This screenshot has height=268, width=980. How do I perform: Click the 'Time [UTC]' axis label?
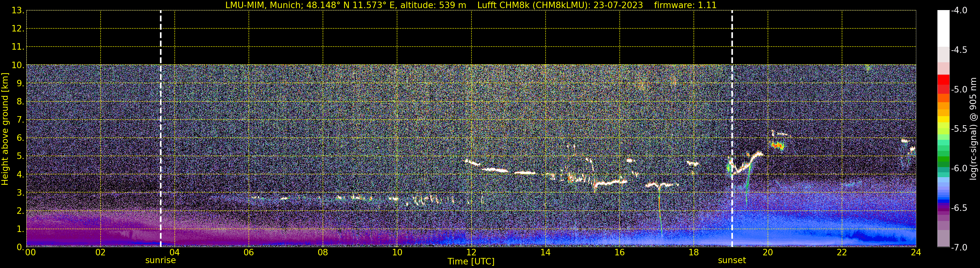coord(471,262)
